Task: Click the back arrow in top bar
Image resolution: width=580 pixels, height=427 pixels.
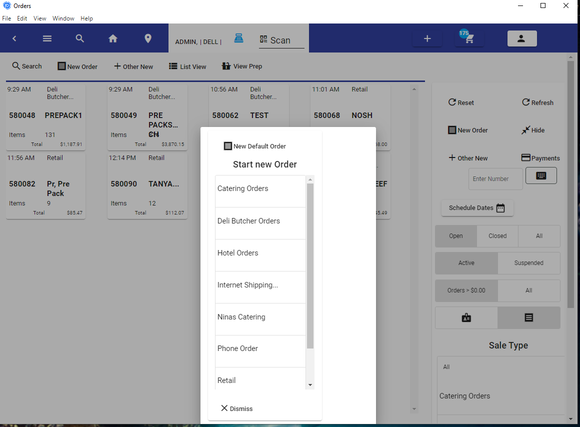Action: click(14, 38)
